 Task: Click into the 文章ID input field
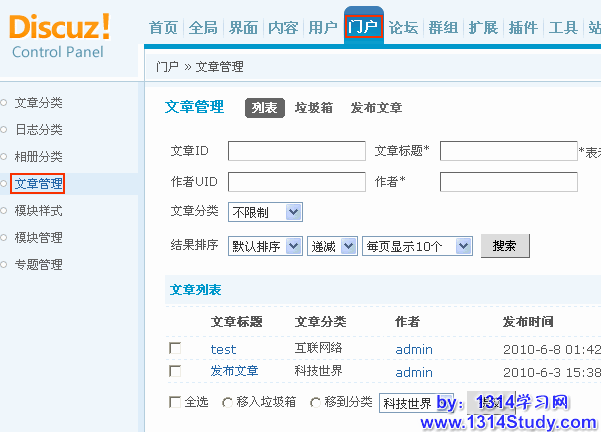click(x=296, y=151)
